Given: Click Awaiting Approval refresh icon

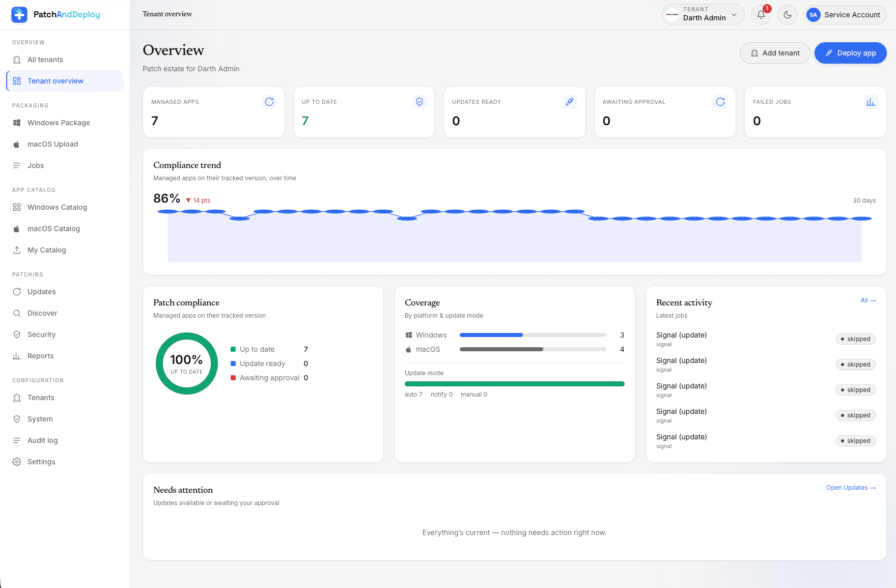Looking at the screenshot, I should (720, 102).
